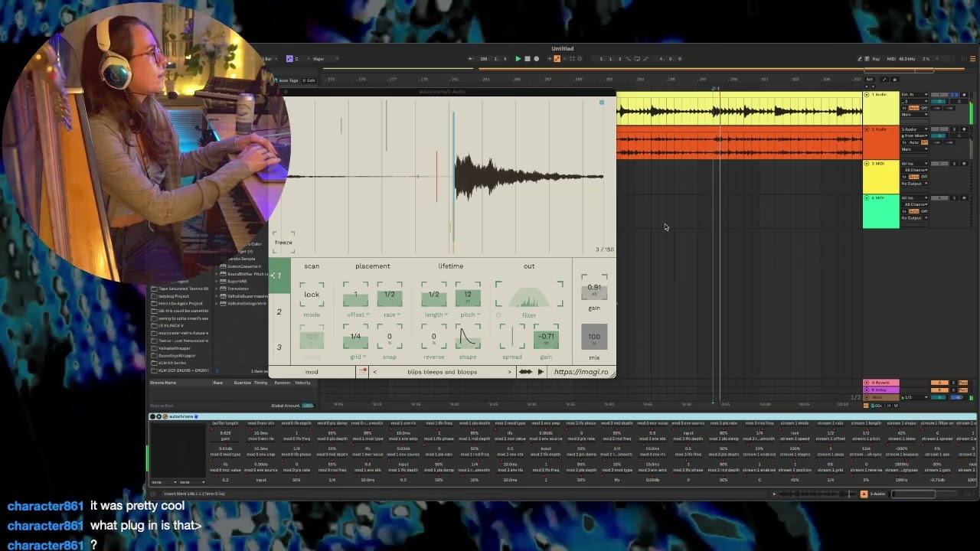Toggle track 2 activator button

pyautogui.click(x=939, y=129)
